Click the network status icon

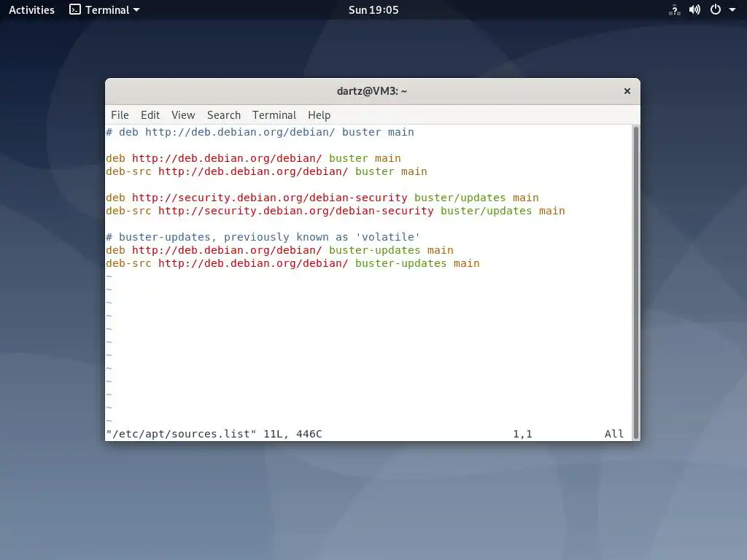click(675, 9)
